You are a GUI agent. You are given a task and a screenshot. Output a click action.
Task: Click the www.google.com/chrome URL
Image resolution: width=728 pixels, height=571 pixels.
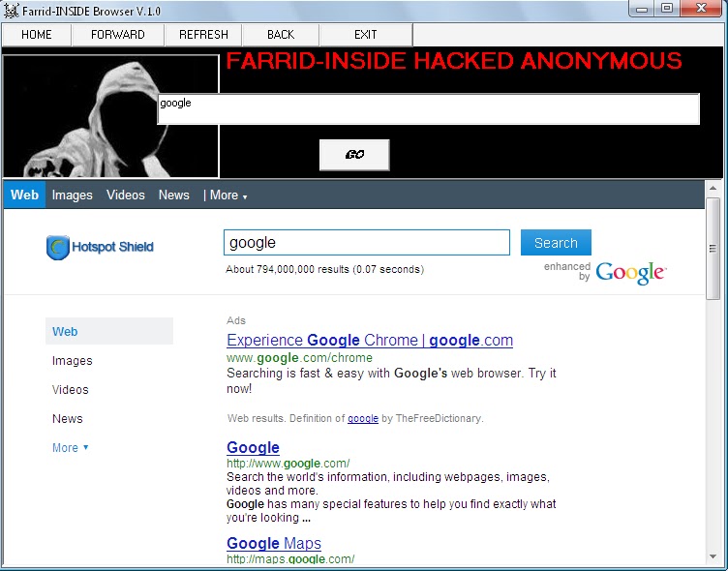299,358
